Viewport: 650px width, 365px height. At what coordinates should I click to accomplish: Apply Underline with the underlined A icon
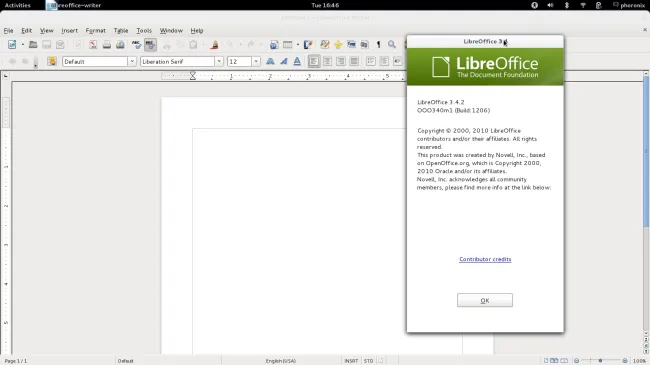coord(297,61)
